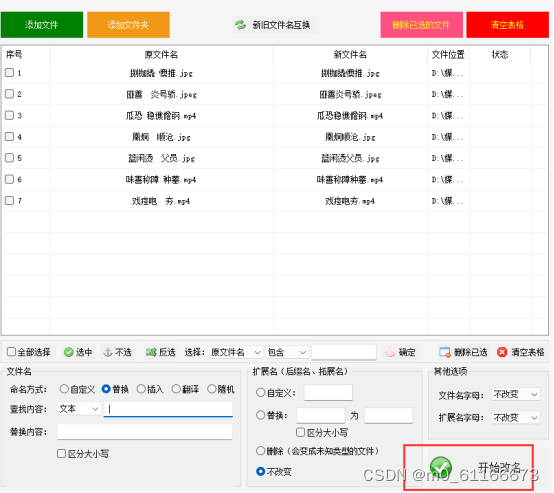Click the 不选 button label
Screen dimensions: 554x493
point(123,352)
